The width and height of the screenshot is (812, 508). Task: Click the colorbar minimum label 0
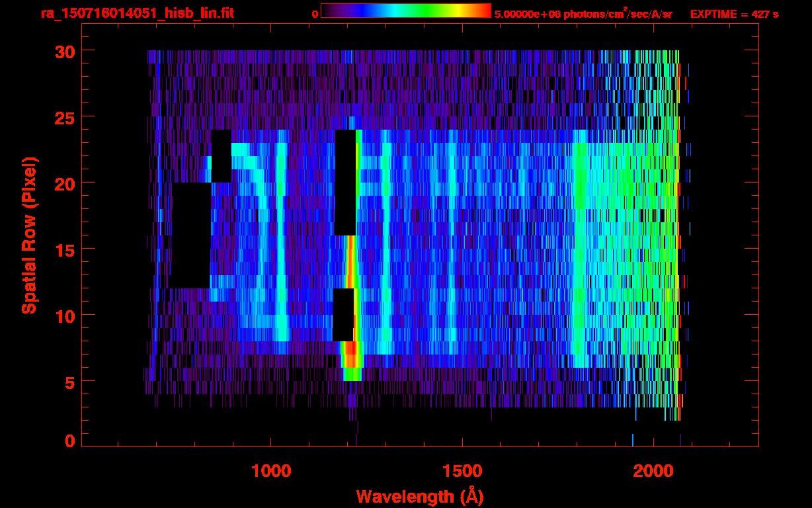tap(315, 13)
